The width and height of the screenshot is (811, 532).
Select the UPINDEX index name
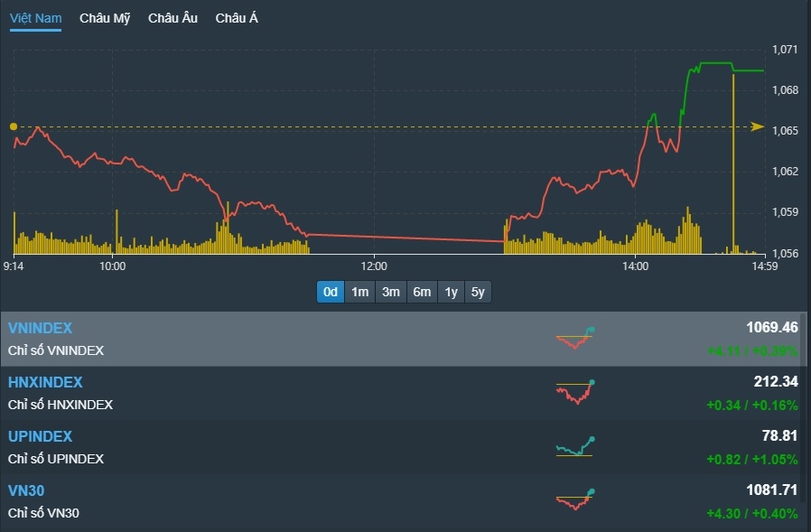click(x=40, y=436)
